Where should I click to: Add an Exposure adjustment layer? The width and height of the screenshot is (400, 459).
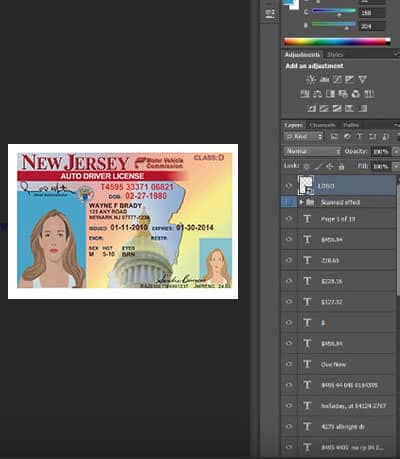coord(350,79)
